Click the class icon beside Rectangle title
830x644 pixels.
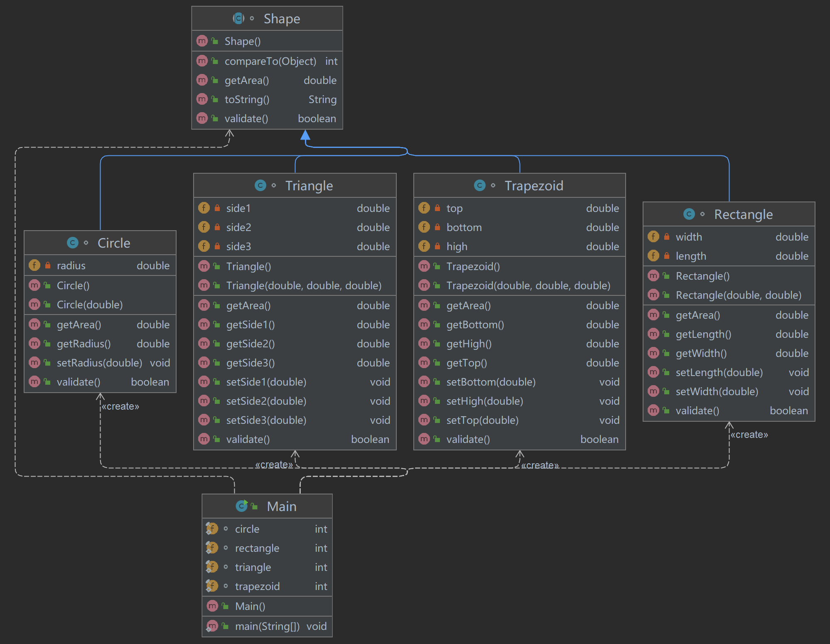[689, 214]
